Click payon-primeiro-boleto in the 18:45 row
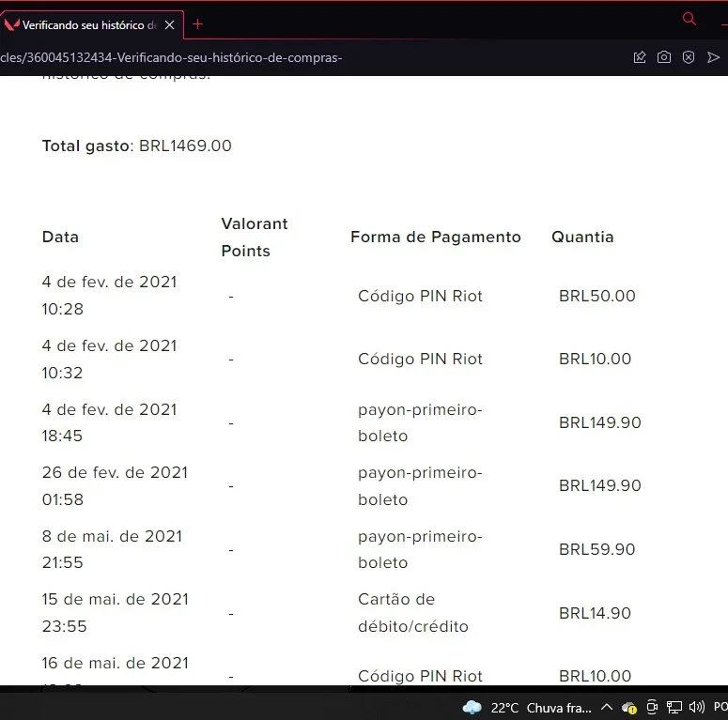 coord(420,422)
